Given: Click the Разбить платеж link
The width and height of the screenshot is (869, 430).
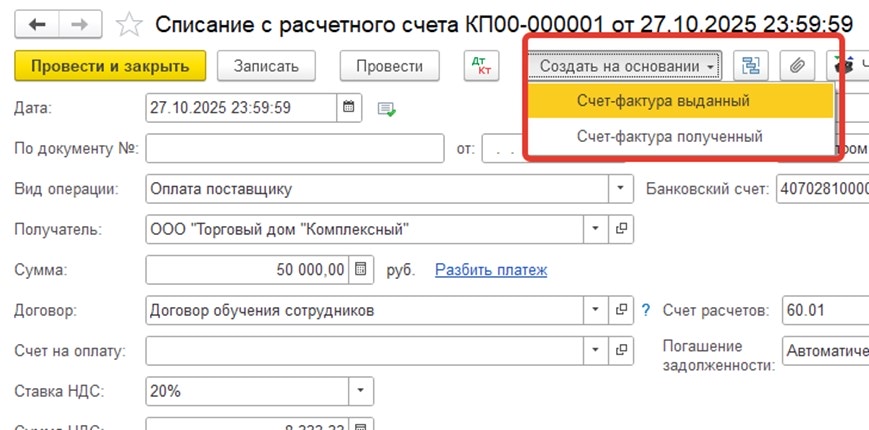Looking at the screenshot, I should [491, 270].
